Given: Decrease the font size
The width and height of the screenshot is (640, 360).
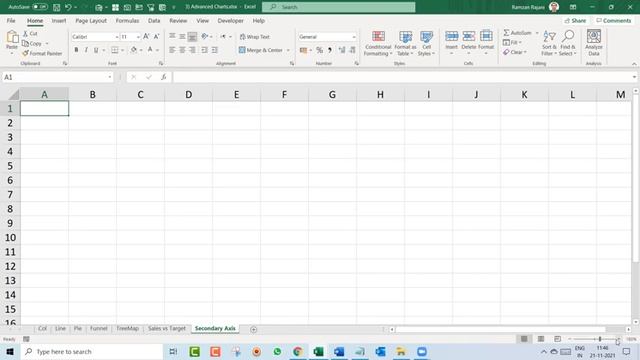Looking at the screenshot, I should coord(156,37).
